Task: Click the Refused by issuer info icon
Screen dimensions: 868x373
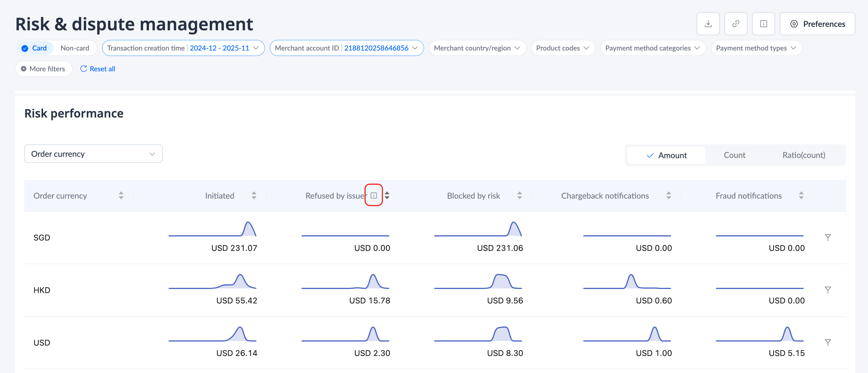Action: (373, 195)
